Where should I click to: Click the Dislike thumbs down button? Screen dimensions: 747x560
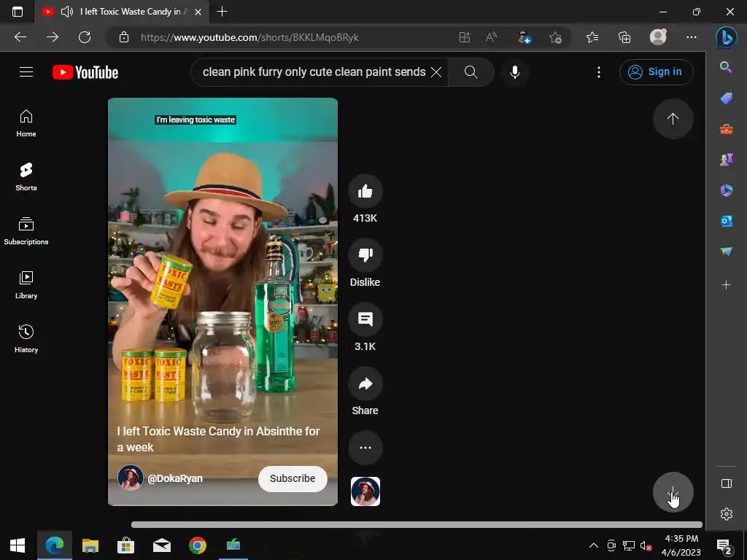pyautogui.click(x=365, y=256)
